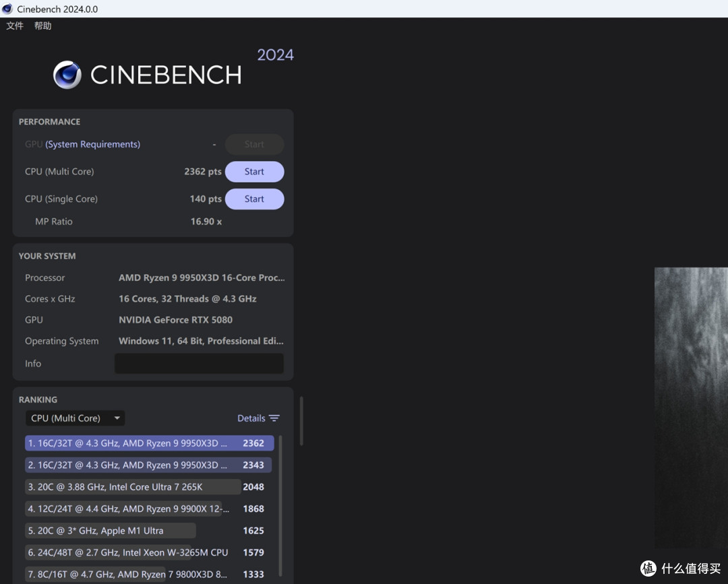This screenshot has width=728, height=584.
Task: Select the AMD Ryzen 7 9800X3D entry
Action: click(146, 574)
